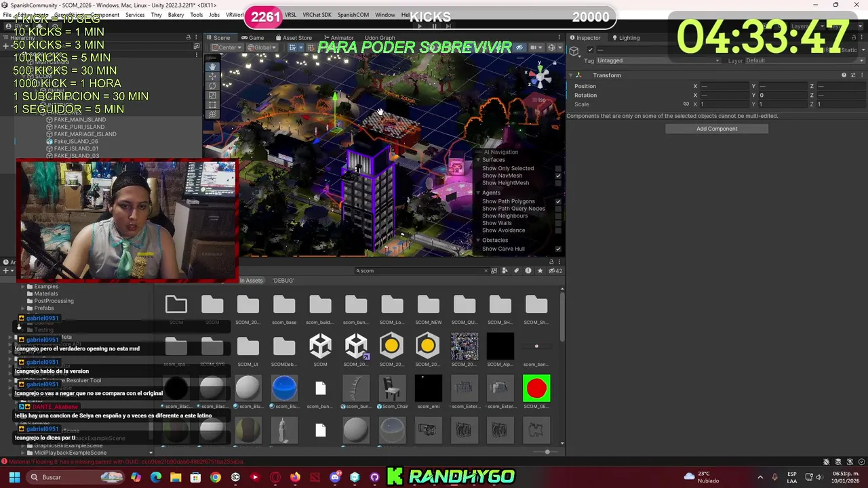Toggle grid snapping icon in Scene toolbar
Viewport: 868px width, 488px height.
(293, 47)
